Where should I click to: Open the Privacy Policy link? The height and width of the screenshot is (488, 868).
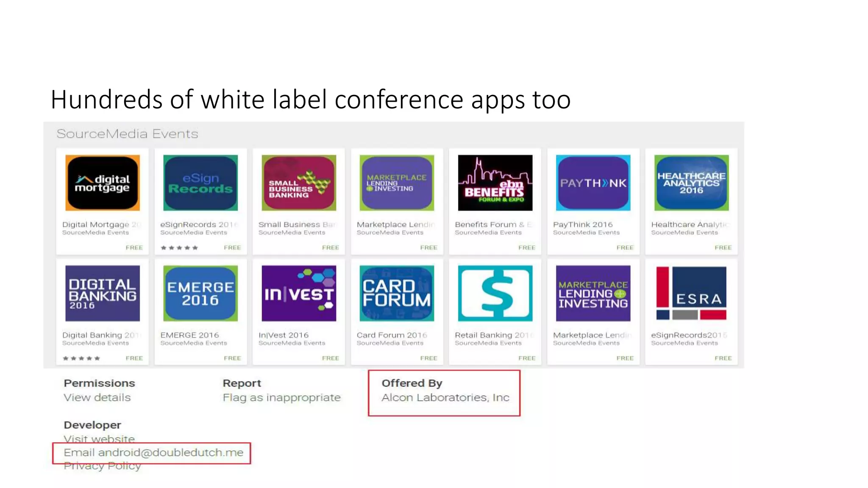[x=102, y=466]
